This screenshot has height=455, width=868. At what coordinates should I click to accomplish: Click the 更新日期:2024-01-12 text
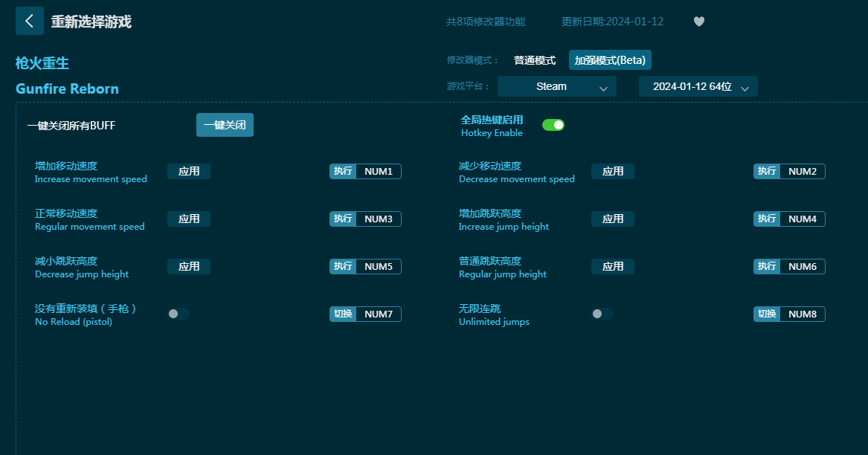[612, 22]
